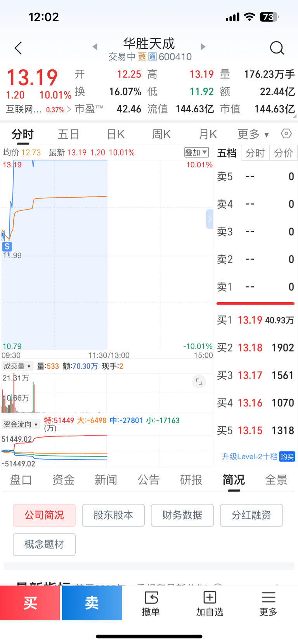Open the 盘口 tab

pos(21,480)
